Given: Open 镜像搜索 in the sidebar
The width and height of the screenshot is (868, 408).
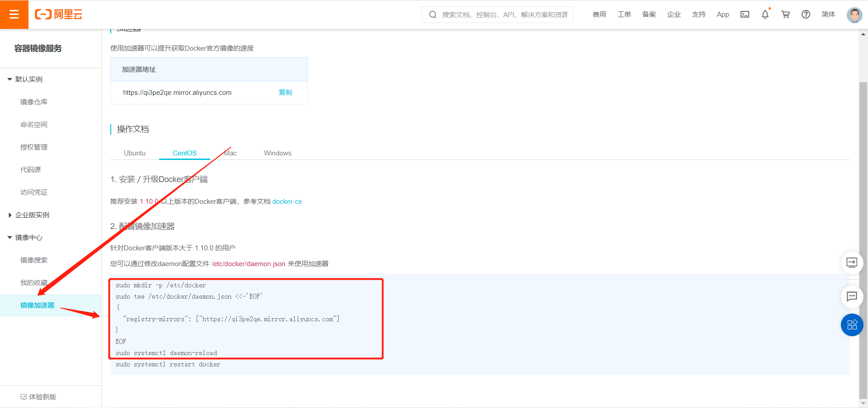Looking at the screenshot, I should pos(34,260).
